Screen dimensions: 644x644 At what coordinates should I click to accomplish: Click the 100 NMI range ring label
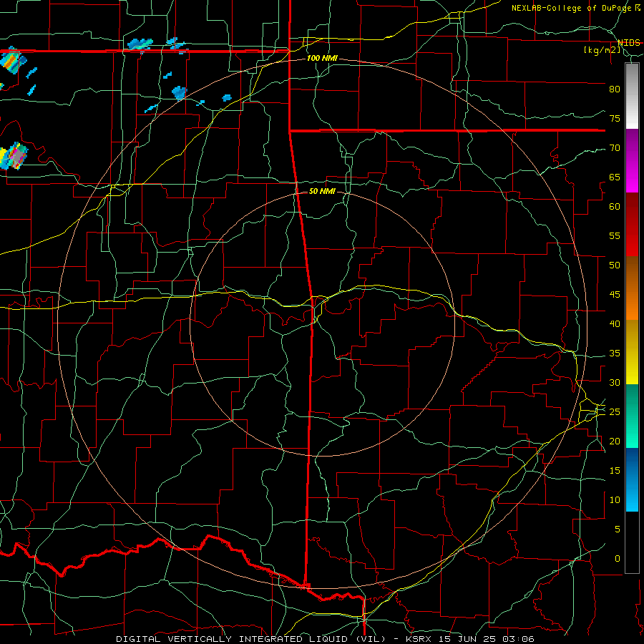pos(322,59)
